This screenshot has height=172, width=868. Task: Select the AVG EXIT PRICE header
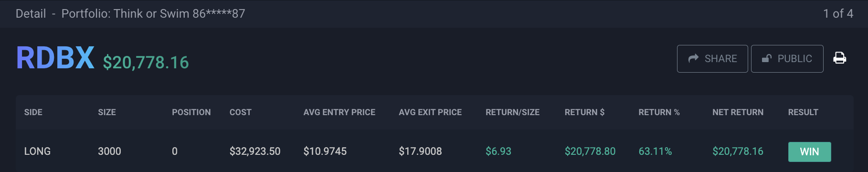(431, 112)
